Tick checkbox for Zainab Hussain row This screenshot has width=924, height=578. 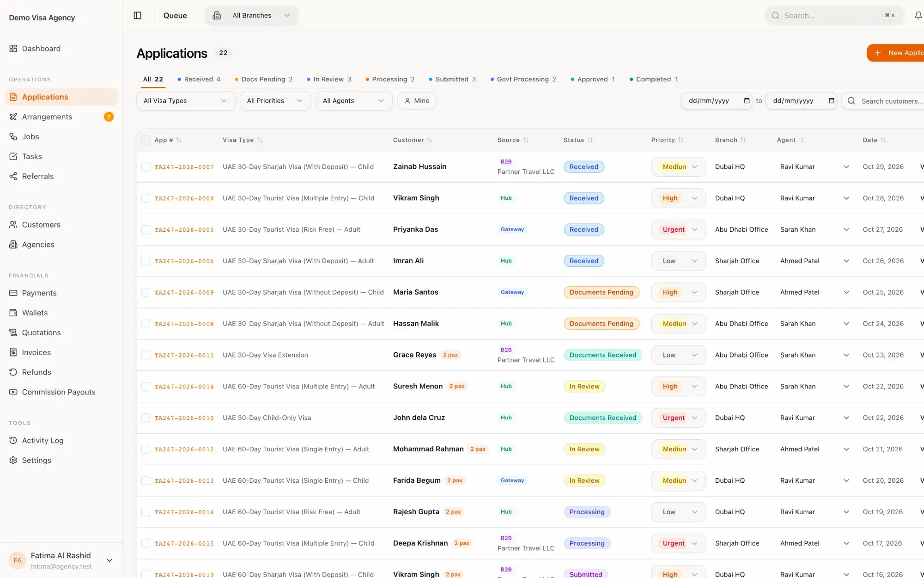pyautogui.click(x=146, y=167)
